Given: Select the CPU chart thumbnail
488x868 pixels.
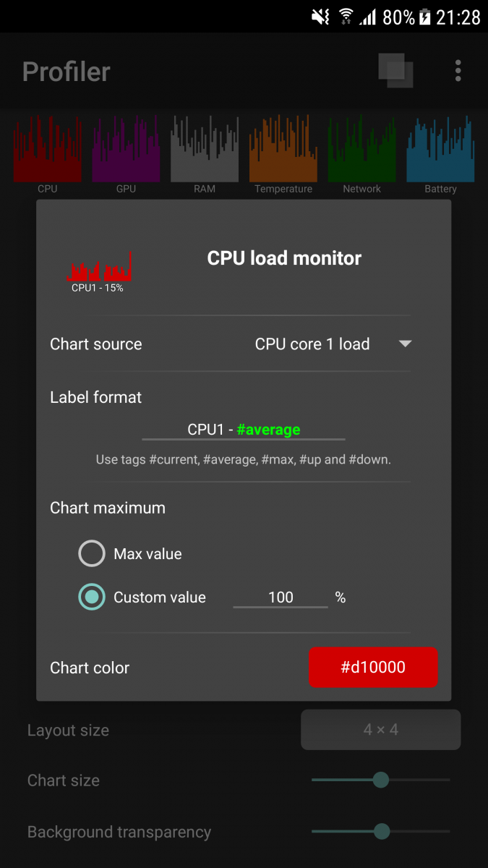Looking at the screenshot, I should coord(47,148).
